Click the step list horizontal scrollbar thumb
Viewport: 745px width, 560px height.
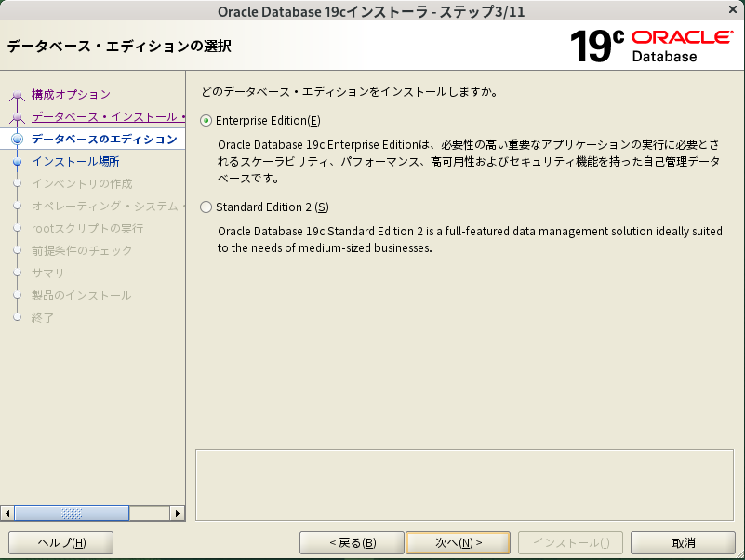[72, 513]
